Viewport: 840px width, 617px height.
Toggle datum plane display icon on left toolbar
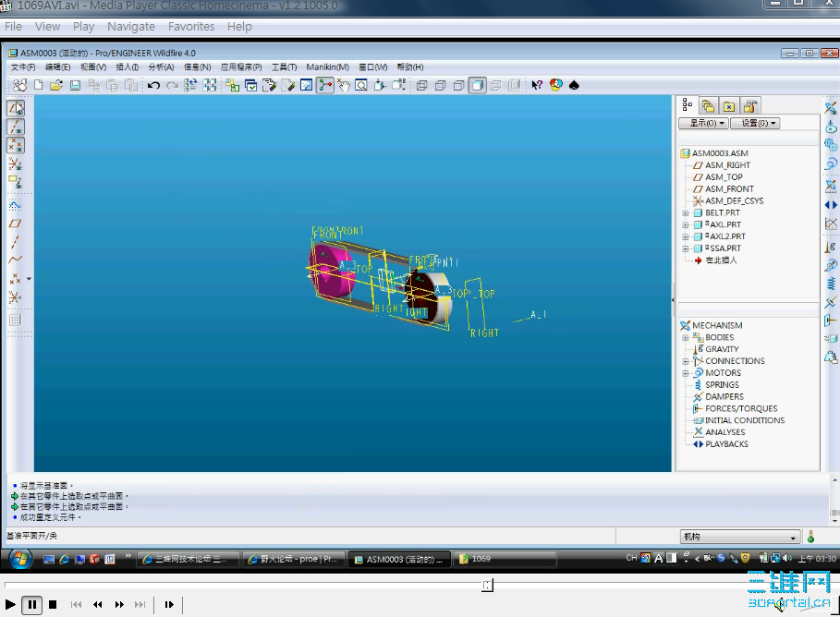coord(16,108)
